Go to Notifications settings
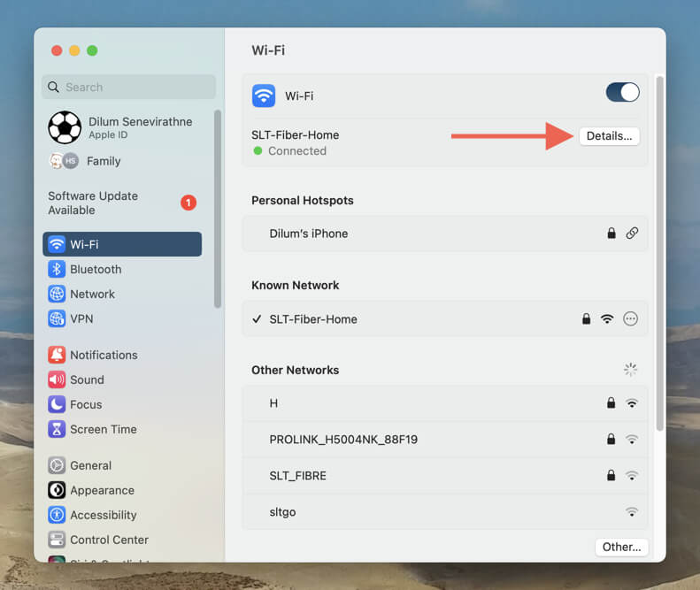 coord(122,355)
